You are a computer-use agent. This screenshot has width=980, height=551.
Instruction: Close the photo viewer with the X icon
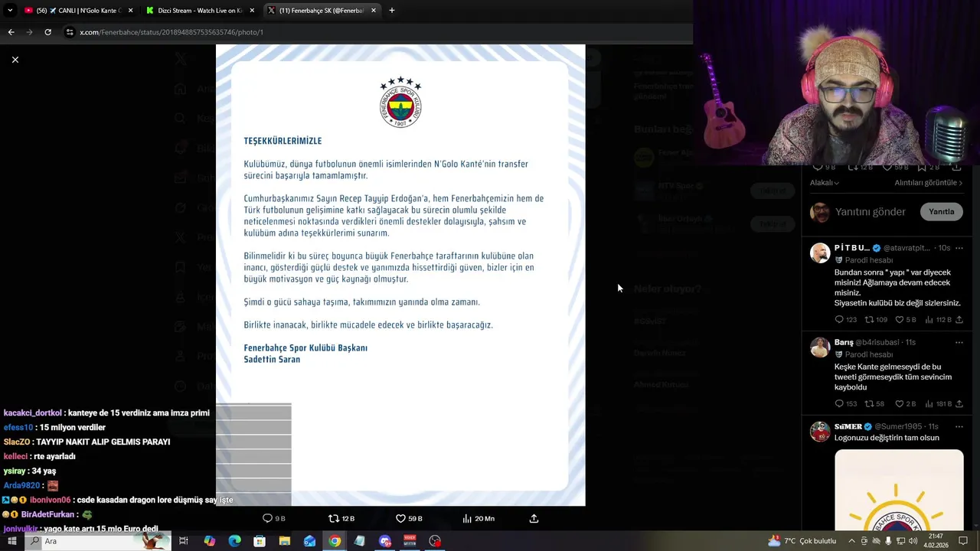(15, 60)
